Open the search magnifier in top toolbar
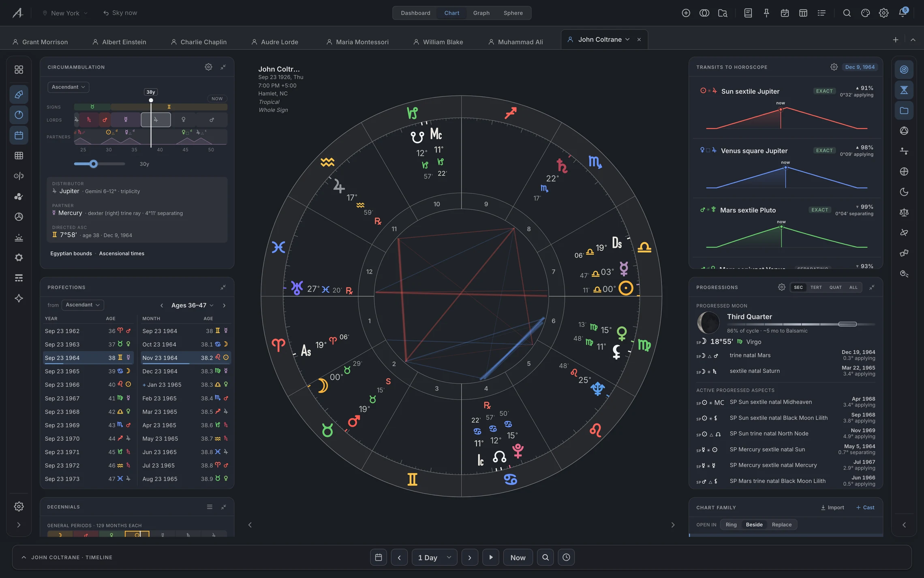This screenshot has height=578, width=924. click(847, 13)
